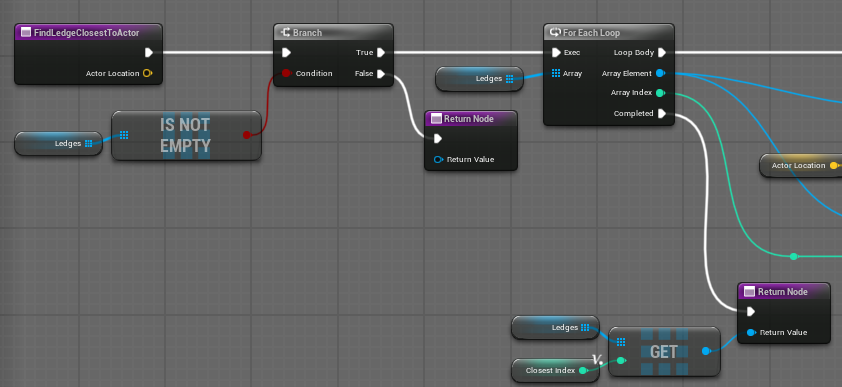Click the Branch node's False execution pin
This screenshot has height=387, width=842.
click(381, 74)
